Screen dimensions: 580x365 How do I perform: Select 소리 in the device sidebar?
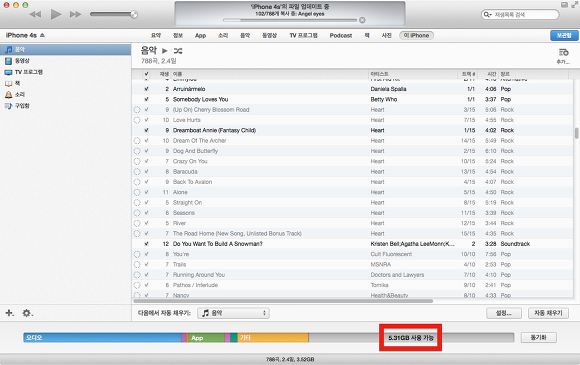coord(65,94)
